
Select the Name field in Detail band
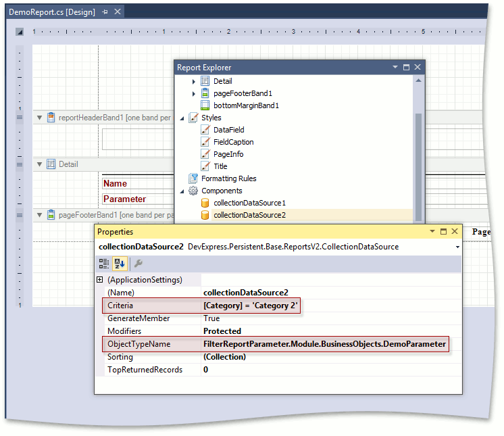click(x=128, y=183)
